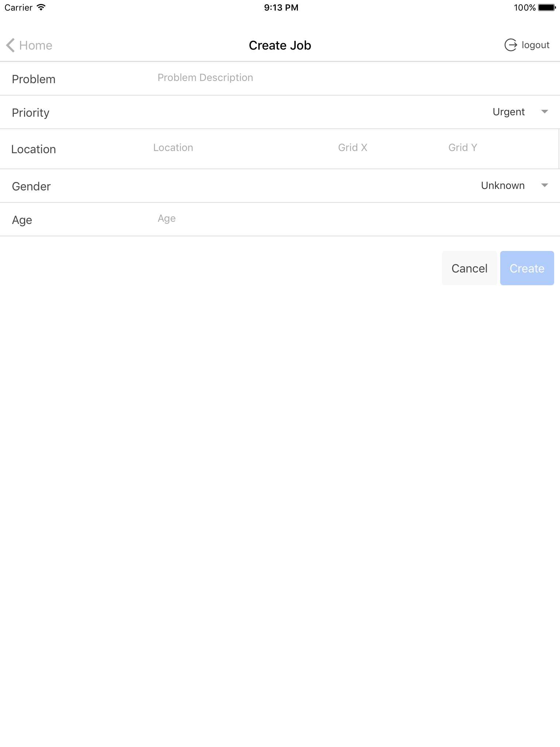Tap the back chevron arrow icon
This screenshot has width=560, height=747.
10,46
